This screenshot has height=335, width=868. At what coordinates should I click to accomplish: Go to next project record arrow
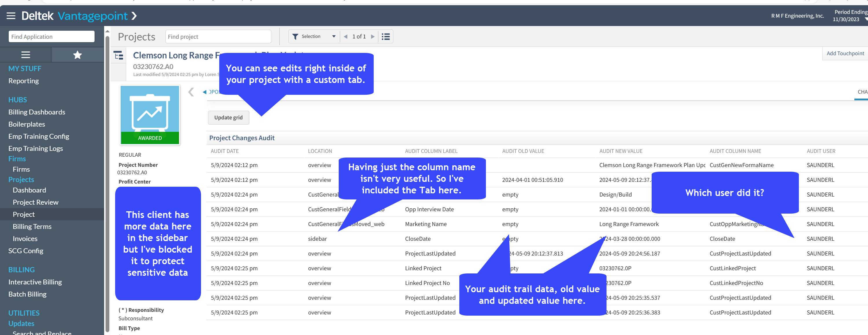tap(373, 36)
